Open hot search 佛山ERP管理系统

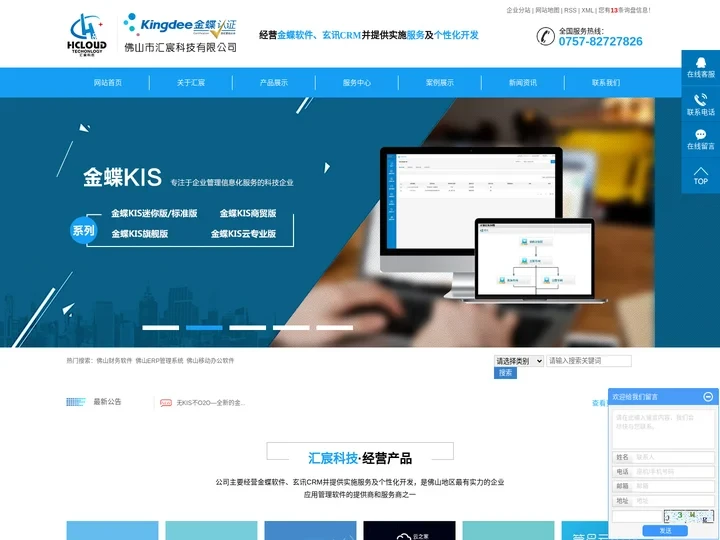pos(159,361)
